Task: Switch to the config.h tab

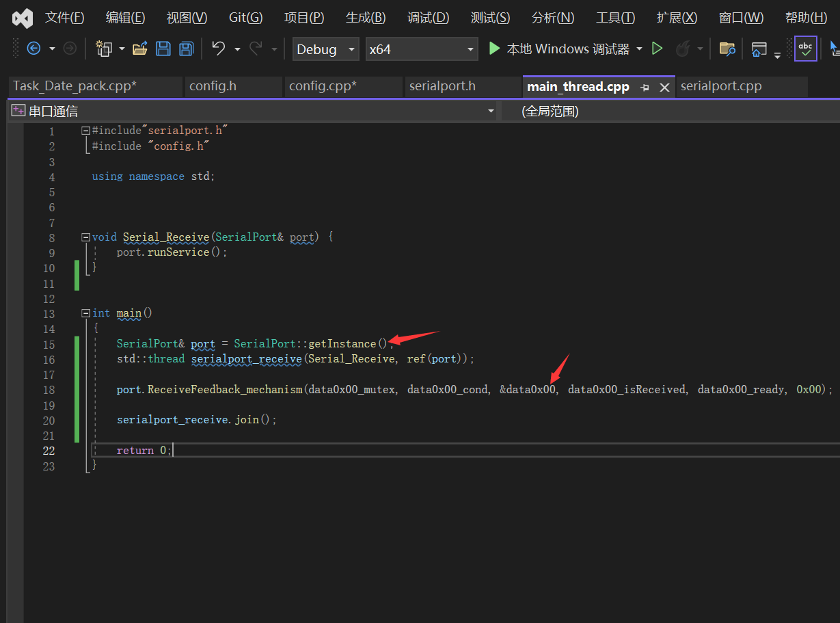Action: click(233, 86)
